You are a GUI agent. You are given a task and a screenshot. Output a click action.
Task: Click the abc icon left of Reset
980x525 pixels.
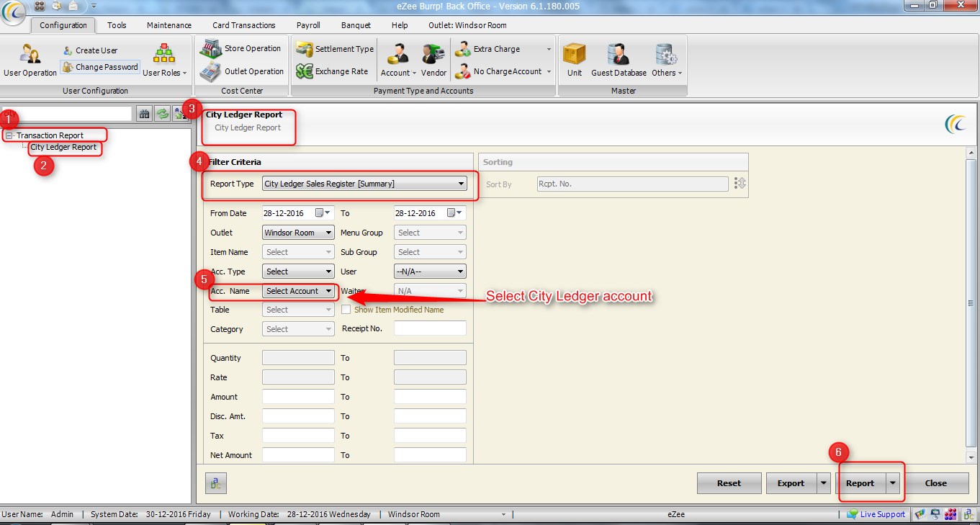coord(216,483)
